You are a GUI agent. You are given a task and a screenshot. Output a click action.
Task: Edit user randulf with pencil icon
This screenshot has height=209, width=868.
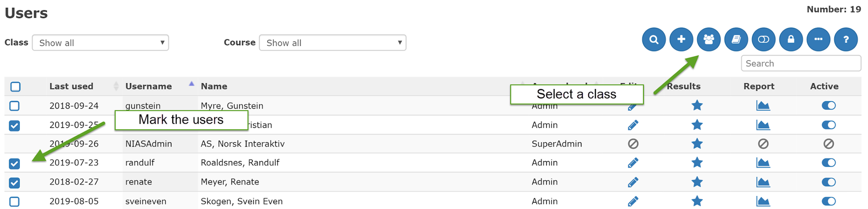633,163
